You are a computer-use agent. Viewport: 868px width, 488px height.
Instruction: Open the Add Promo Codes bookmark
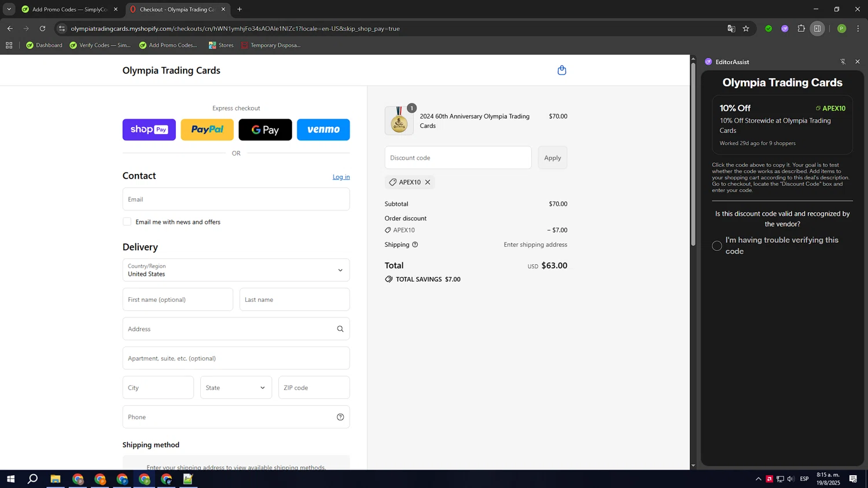coord(168,45)
